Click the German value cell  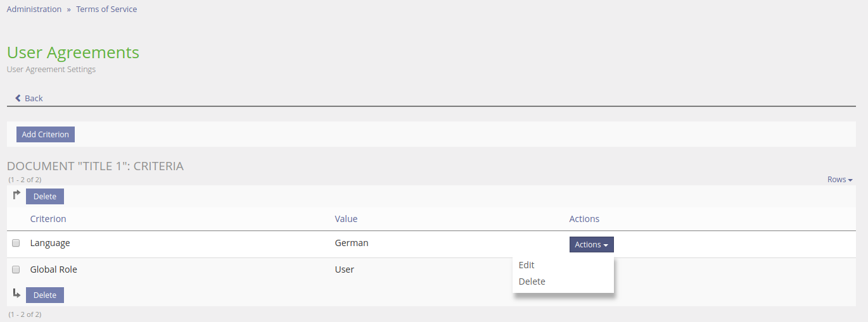352,243
